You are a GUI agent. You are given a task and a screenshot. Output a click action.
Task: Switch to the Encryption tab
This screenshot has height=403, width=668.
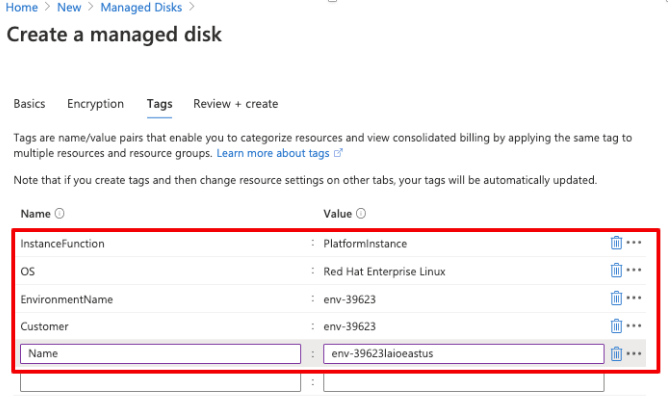(95, 104)
